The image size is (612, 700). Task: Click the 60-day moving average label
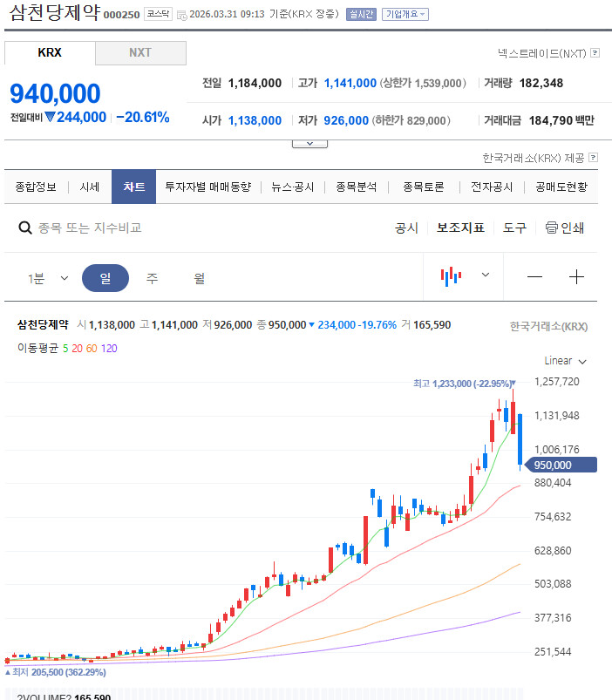[x=92, y=348]
